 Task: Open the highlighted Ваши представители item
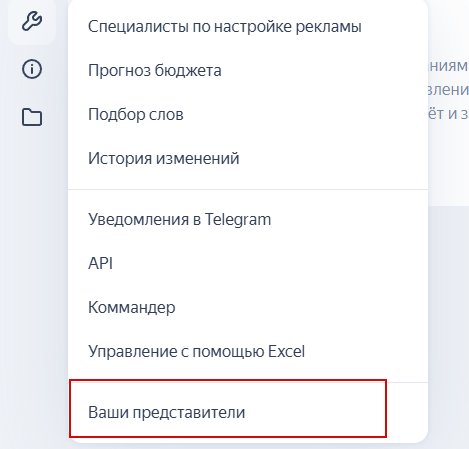[x=228, y=408]
